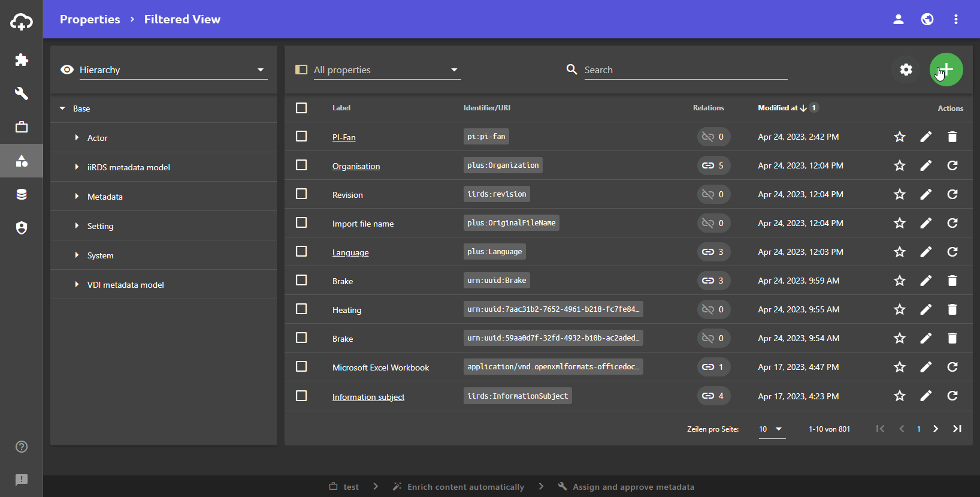Select the Heating row checkbox

(301, 309)
